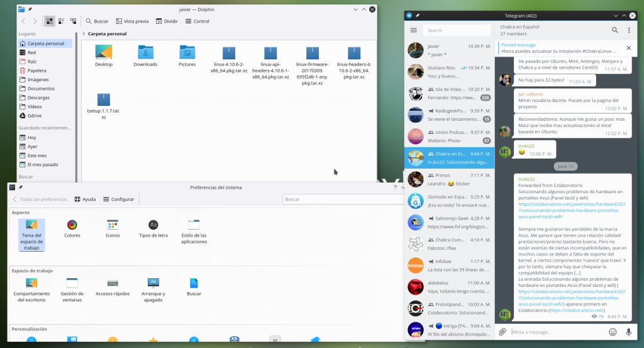
Task: Click Chakra en Español chat header
Action: coord(520,30)
